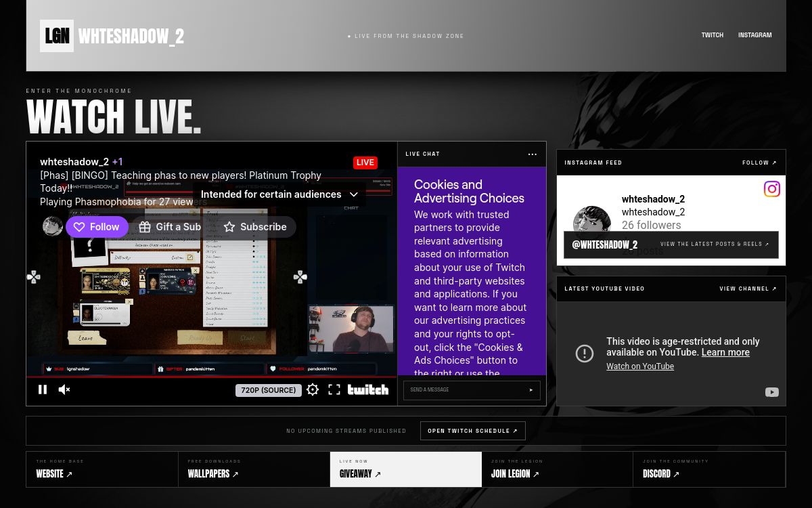Screen dimensions: 812x508
Task: Click Watch on YouTube link
Action: point(640,366)
